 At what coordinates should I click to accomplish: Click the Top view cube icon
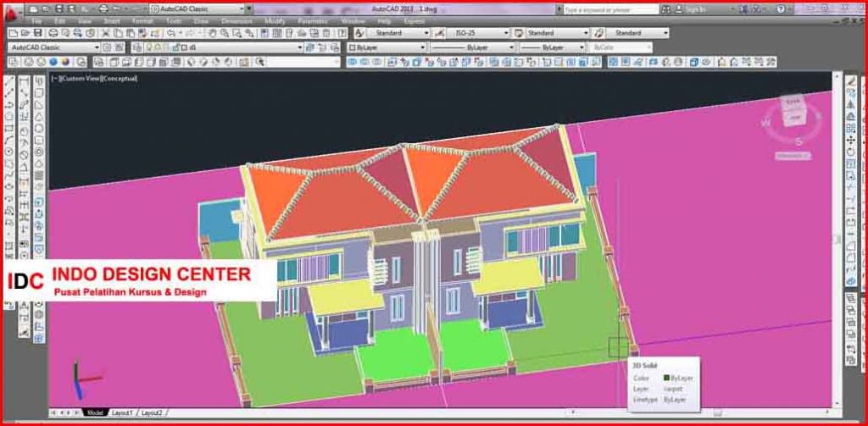[114, 62]
